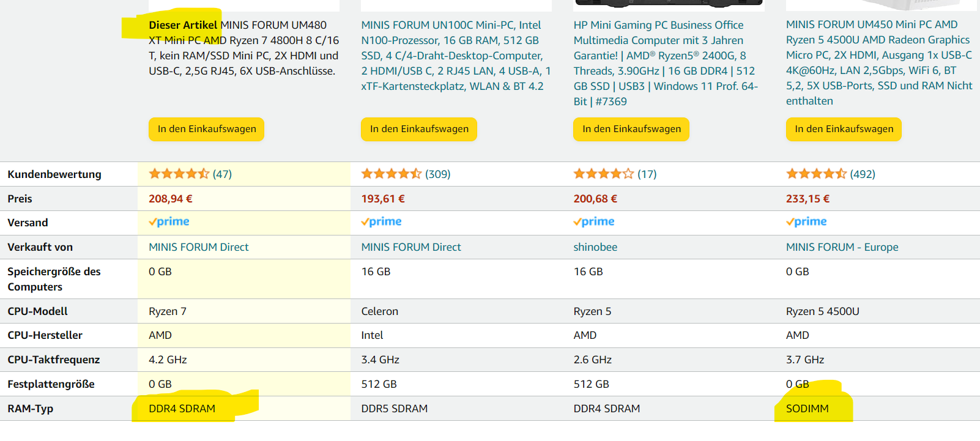Click the Festplattengröße row label
This screenshot has height=441, width=980.
pos(51,384)
